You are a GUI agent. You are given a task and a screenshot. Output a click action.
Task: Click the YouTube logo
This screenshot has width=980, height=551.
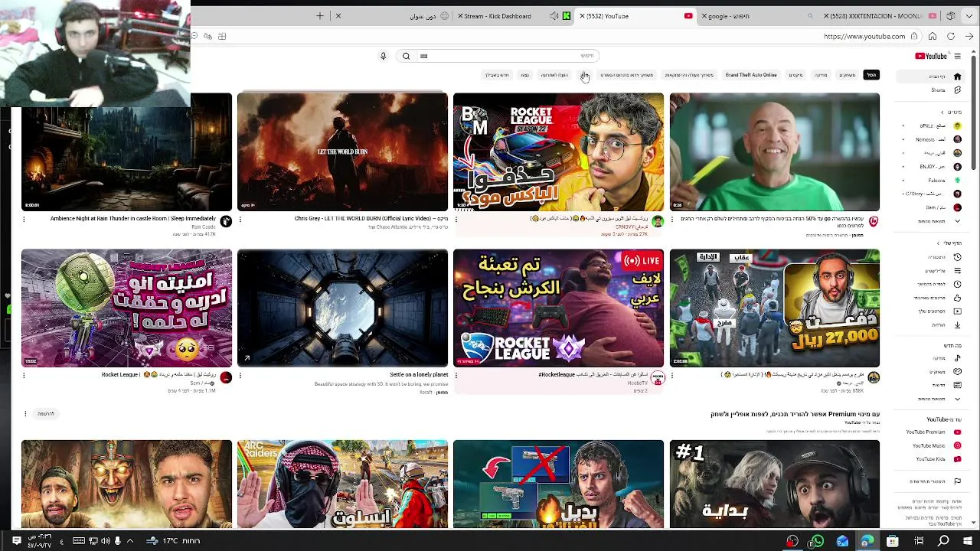point(931,56)
